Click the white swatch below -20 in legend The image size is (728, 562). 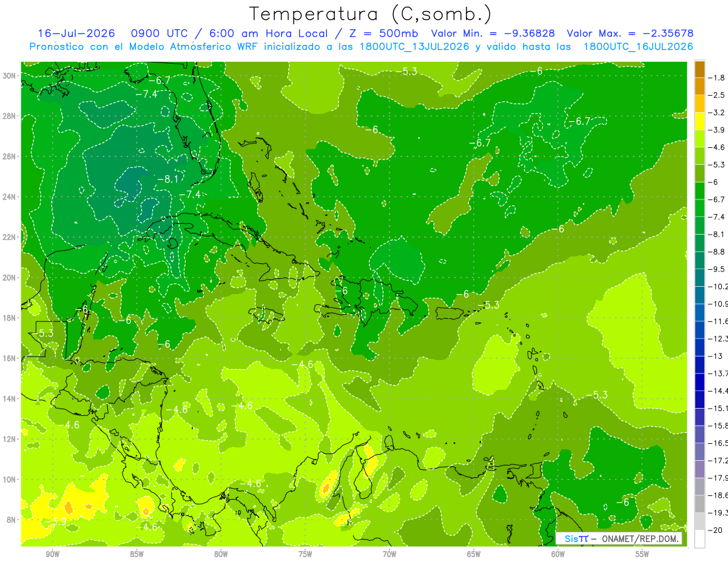click(x=699, y=539)
